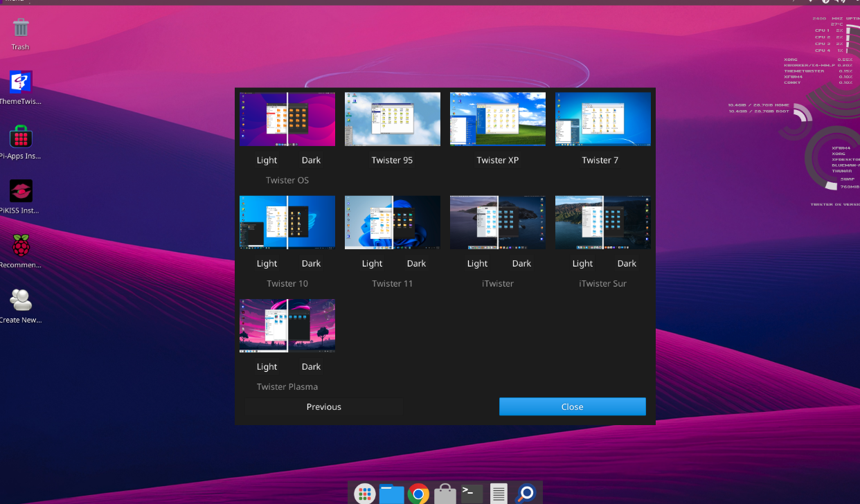
Task: Select Dark variant under Twister 11
Action: (x=416, y=263)
